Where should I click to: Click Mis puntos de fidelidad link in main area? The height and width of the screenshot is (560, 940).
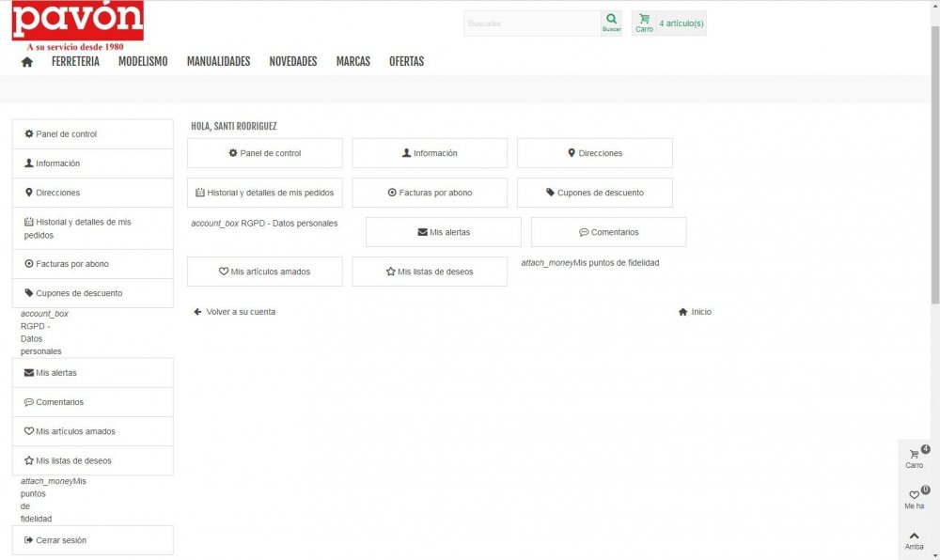[x=590, y=263]
